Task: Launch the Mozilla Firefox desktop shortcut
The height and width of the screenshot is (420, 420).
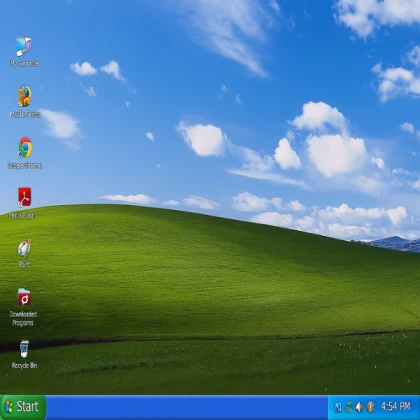Action: coord(24,96)
